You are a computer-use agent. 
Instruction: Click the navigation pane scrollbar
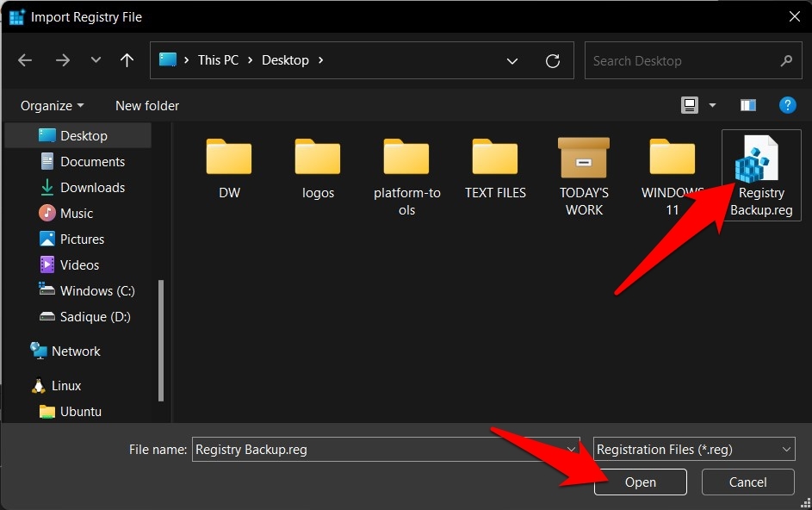click(160, 340)
